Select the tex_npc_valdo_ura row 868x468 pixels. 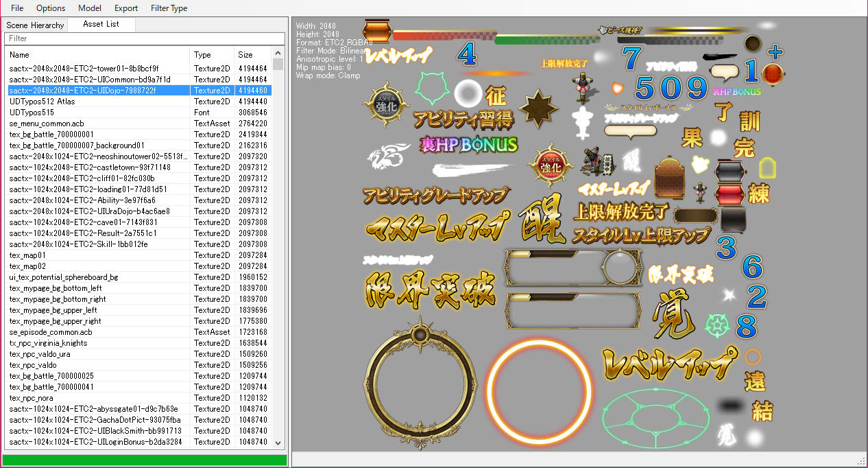(139, 354)
